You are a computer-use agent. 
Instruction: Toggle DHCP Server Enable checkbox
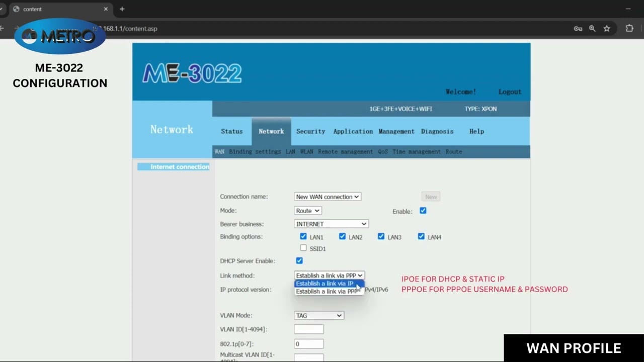pos(299,260)
